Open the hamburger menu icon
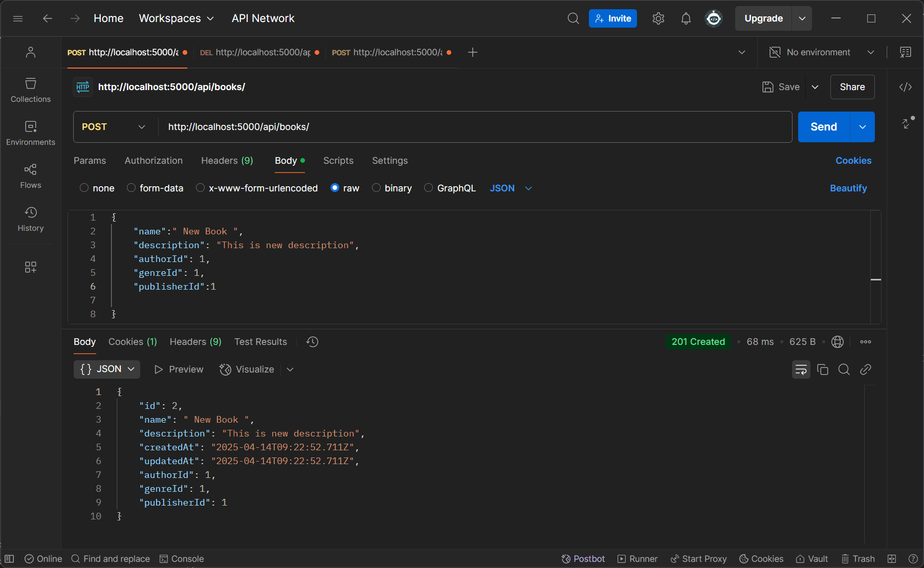 [18, 18]
